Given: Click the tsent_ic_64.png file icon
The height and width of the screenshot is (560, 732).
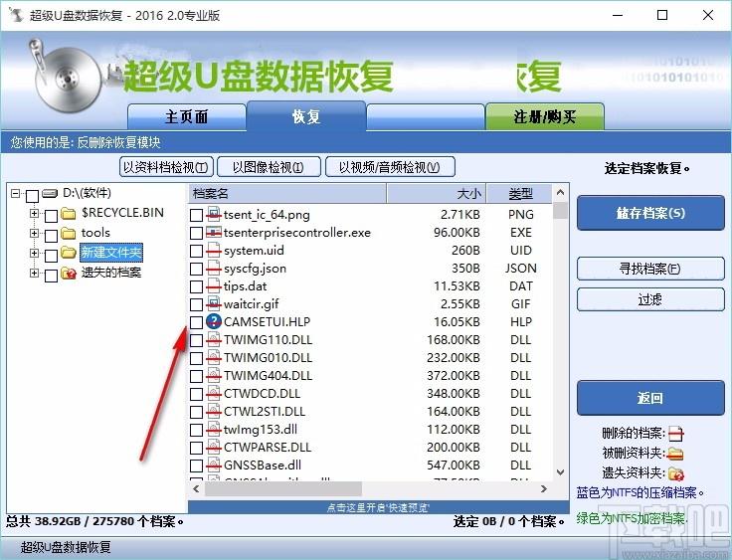Looking at the screenshot, I should click(x=214, y=215).
